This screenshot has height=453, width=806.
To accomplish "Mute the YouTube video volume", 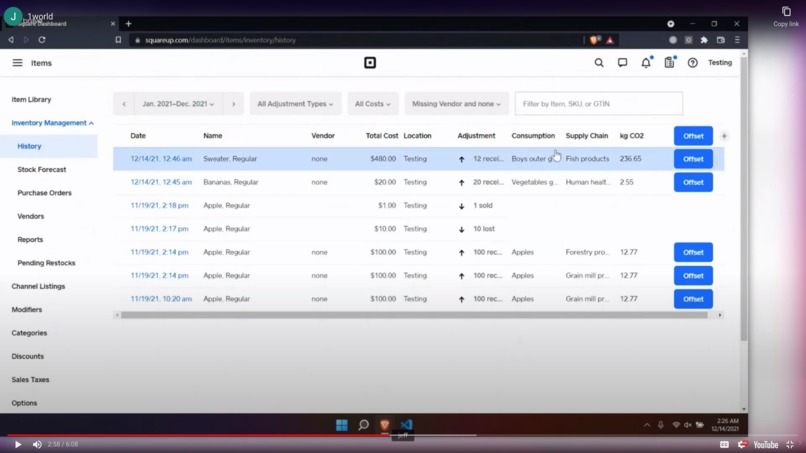I will (x=37, y=444).
